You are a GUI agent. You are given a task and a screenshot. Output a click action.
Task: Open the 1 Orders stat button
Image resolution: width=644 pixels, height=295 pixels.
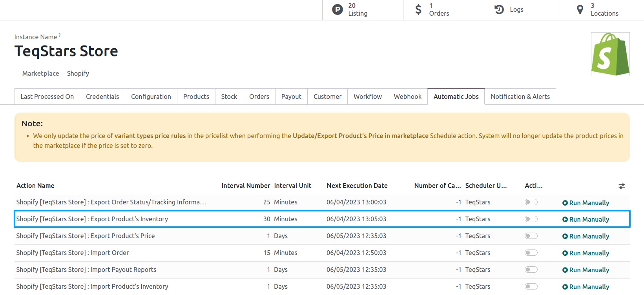[443, 10]
